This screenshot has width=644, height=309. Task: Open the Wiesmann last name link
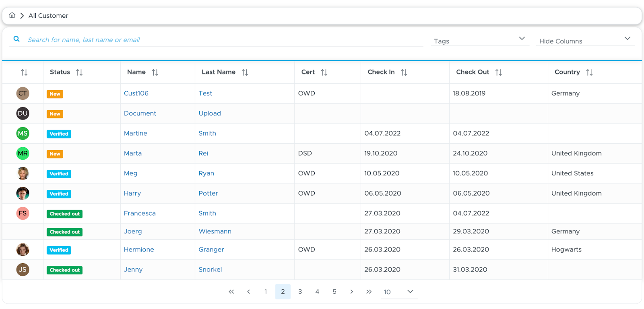click(215, 231)
